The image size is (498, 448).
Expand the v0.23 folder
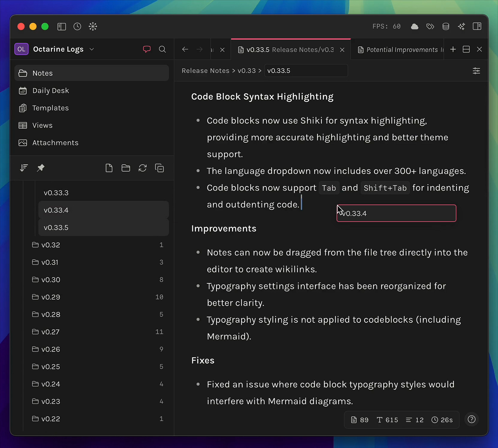pyautogui.click(x=98, y=401)
